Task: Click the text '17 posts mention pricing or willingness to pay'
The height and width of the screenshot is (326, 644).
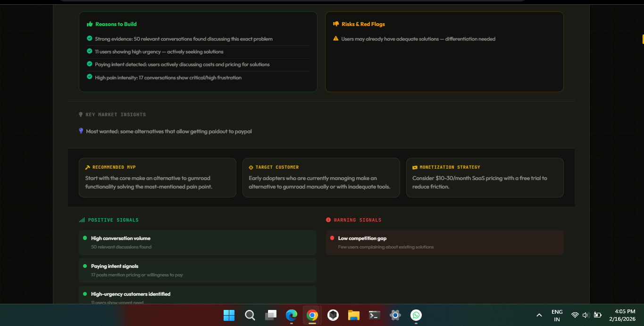Action: pyautogui.click(x=137, y=275)
